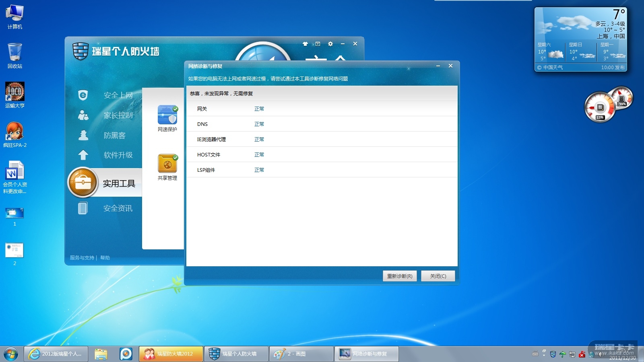Viewport: 644px width, 362px height.
Task: Open the 帮助 link in firewall window
Action: [x=105, y=258]
